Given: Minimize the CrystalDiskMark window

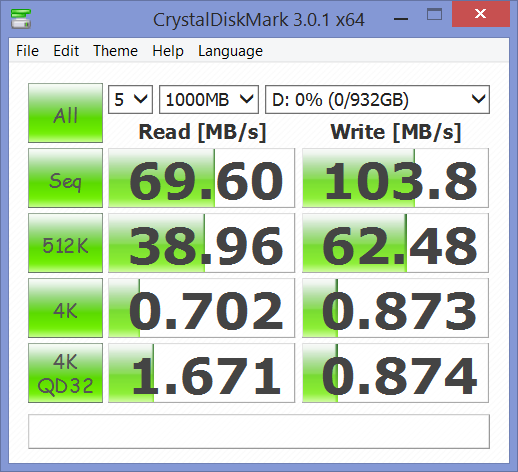Looking at the screenshot, I should pos(401,19).
